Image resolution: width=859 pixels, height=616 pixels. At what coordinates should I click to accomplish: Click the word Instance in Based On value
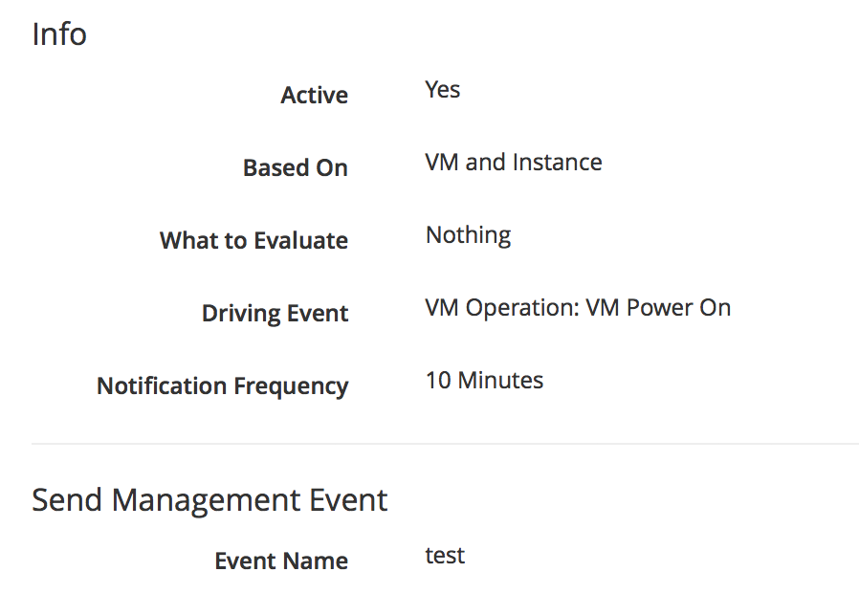557,163
